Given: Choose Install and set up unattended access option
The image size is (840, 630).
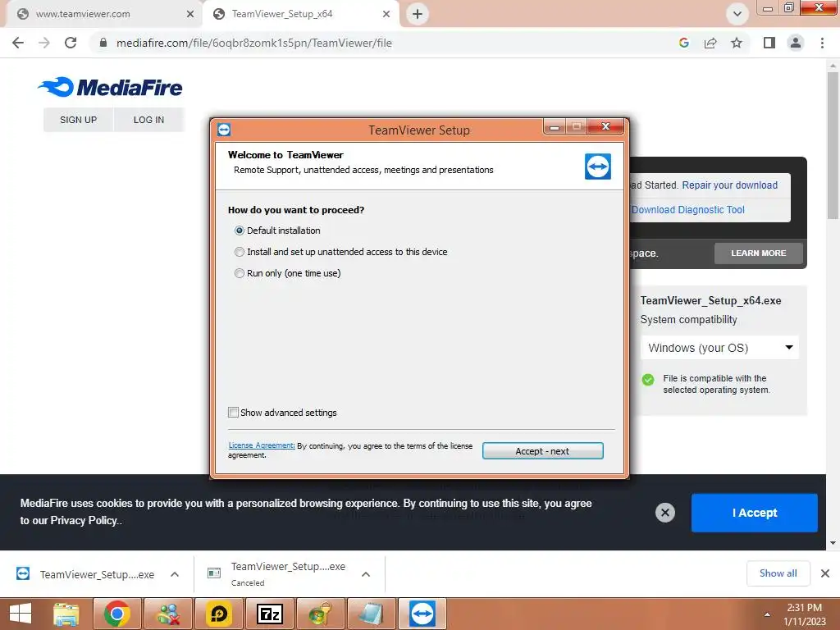Looking at the screenshot, I should pos(240,252).
